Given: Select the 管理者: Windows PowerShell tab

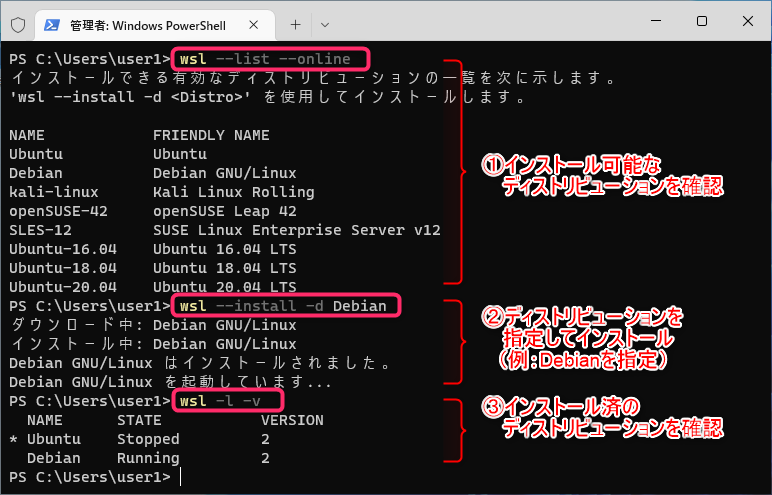Looking at the screenshot, I should coord(155,25).
